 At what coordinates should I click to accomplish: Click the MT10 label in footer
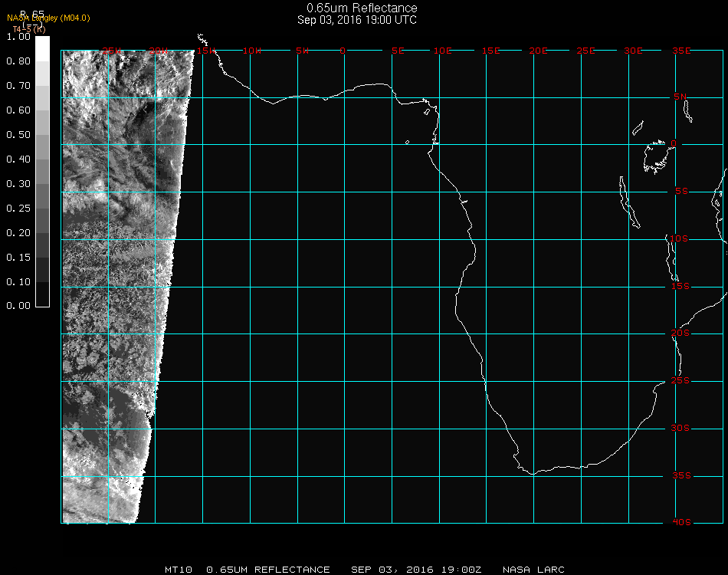pyautogui.click(x=179, y=570)
